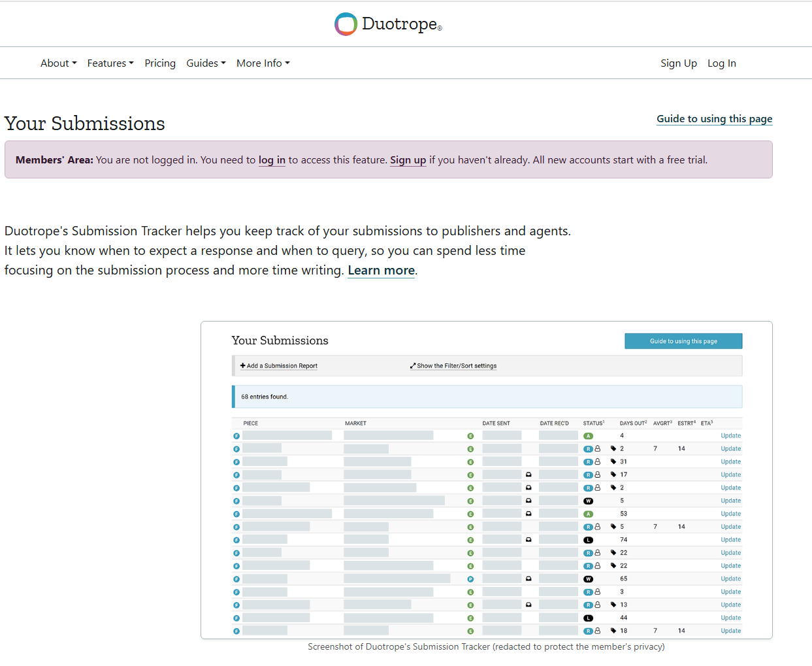Click Log In in the top navigation

click(722, 63)
